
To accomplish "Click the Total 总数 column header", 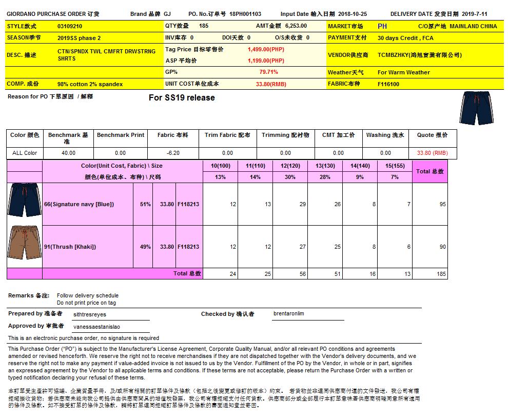I will tap(429, 171).
